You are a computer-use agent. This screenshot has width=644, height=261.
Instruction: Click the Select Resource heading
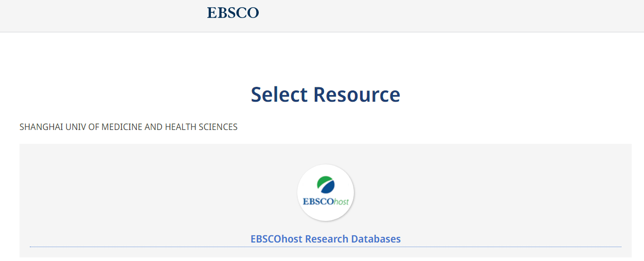(325, 95)
